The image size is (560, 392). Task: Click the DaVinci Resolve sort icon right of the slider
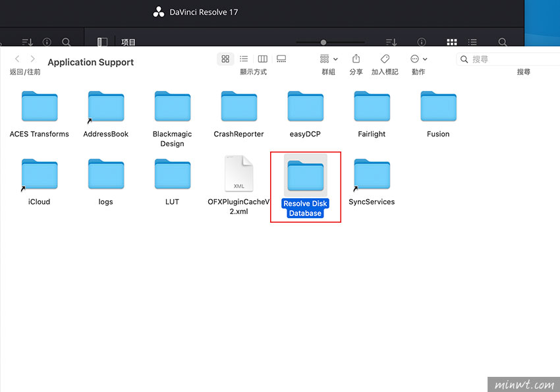click(x=391, y=42)
